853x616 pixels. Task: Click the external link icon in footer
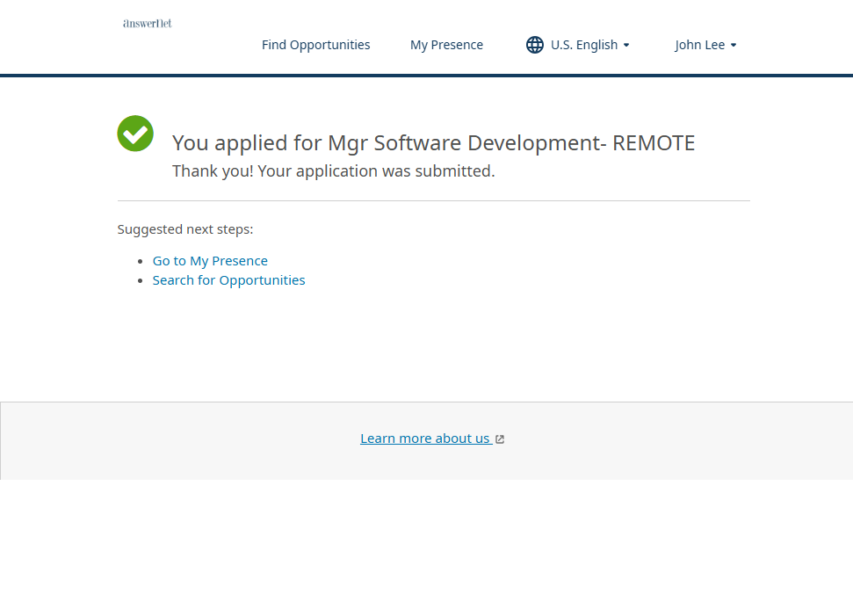tap(500, 439)
